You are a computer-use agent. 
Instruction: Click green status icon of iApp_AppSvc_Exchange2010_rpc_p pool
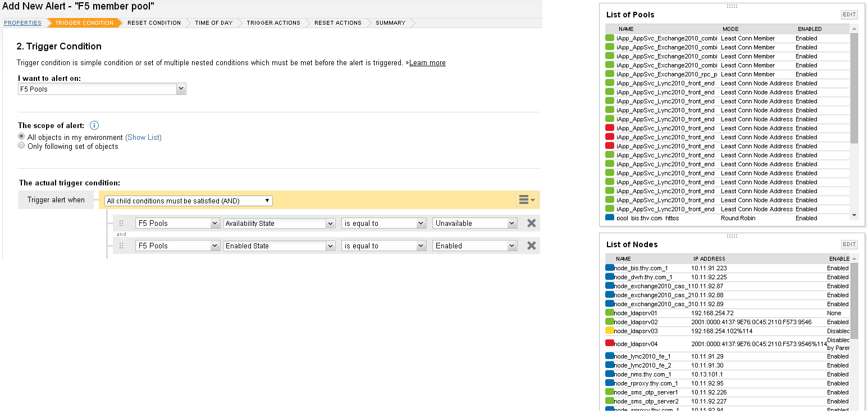(610, 74)
